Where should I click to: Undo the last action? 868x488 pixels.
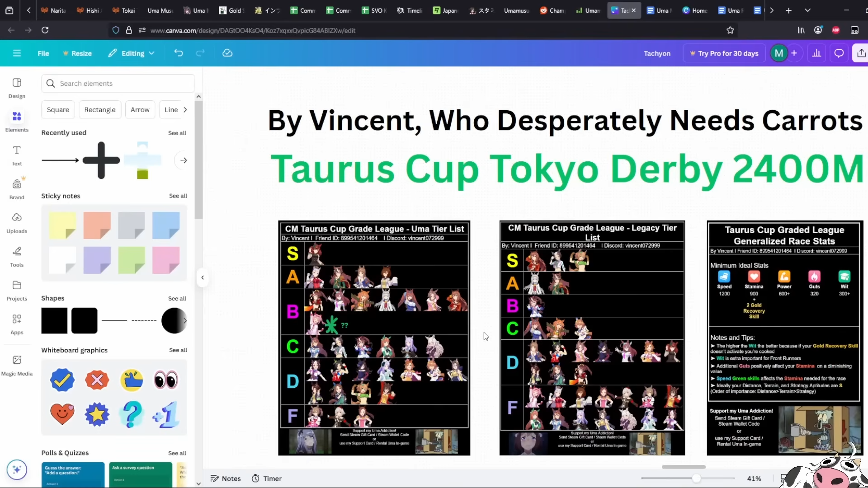click(179, 53)
